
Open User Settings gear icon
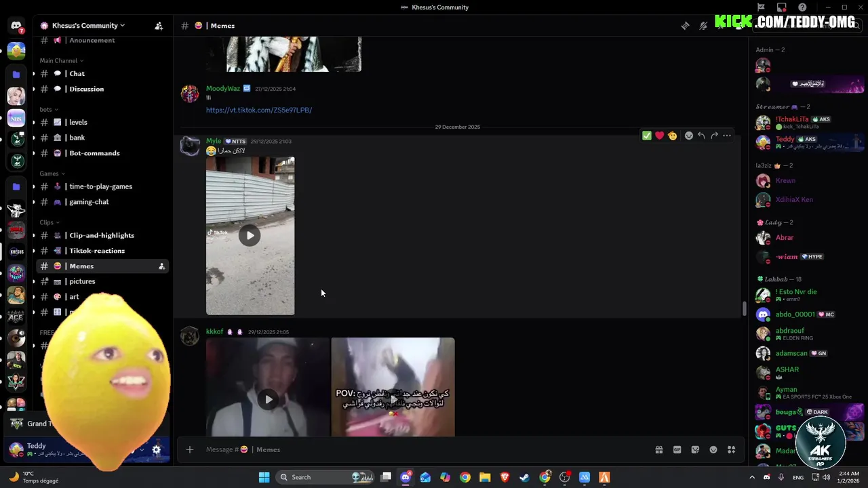point(157,449)
